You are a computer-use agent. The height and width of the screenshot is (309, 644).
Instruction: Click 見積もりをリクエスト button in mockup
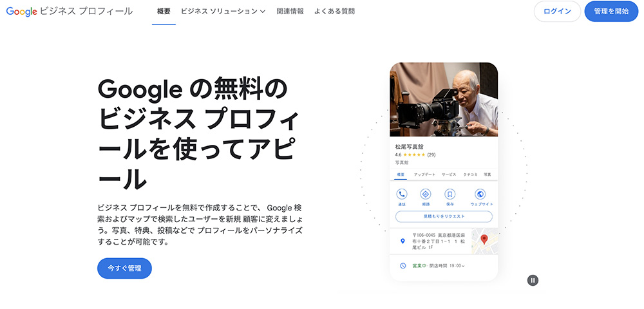coord(444,216)
